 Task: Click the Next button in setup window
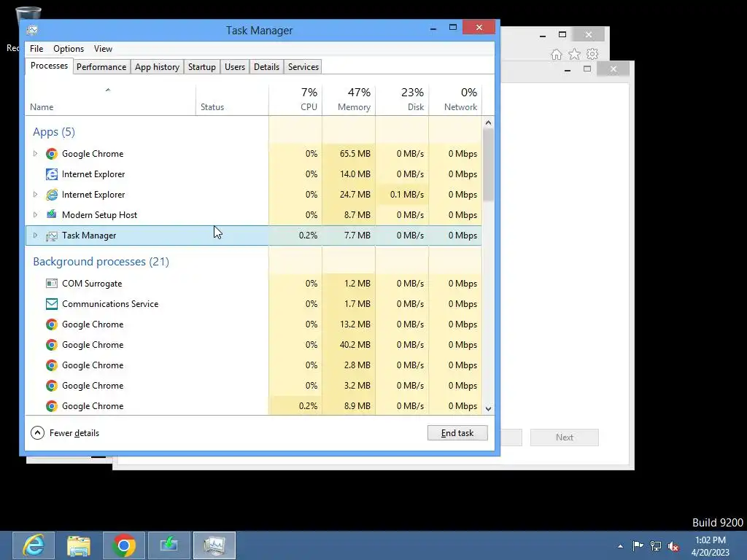[x=565, y=437]
